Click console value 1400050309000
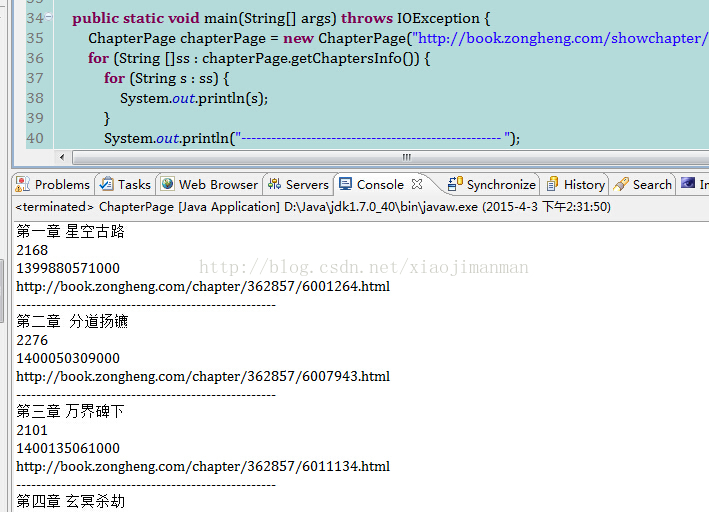This screenshot has height=512, width=709. 68,358
